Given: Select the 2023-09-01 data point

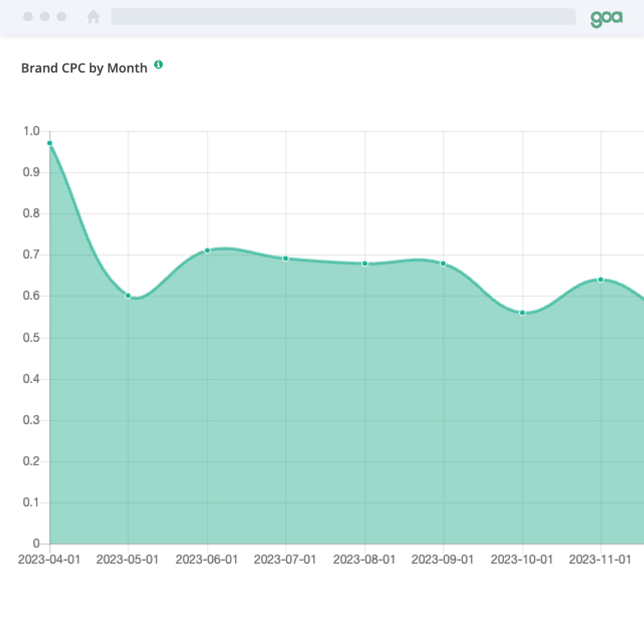Looking at the screenshot, I should pyautogui.click(x=443, y=264).
